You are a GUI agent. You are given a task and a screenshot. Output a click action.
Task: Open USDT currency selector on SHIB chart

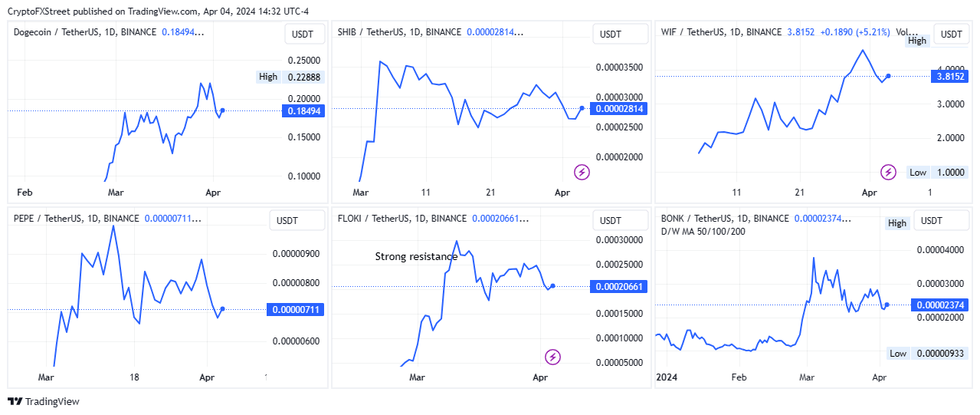(610, 35)
